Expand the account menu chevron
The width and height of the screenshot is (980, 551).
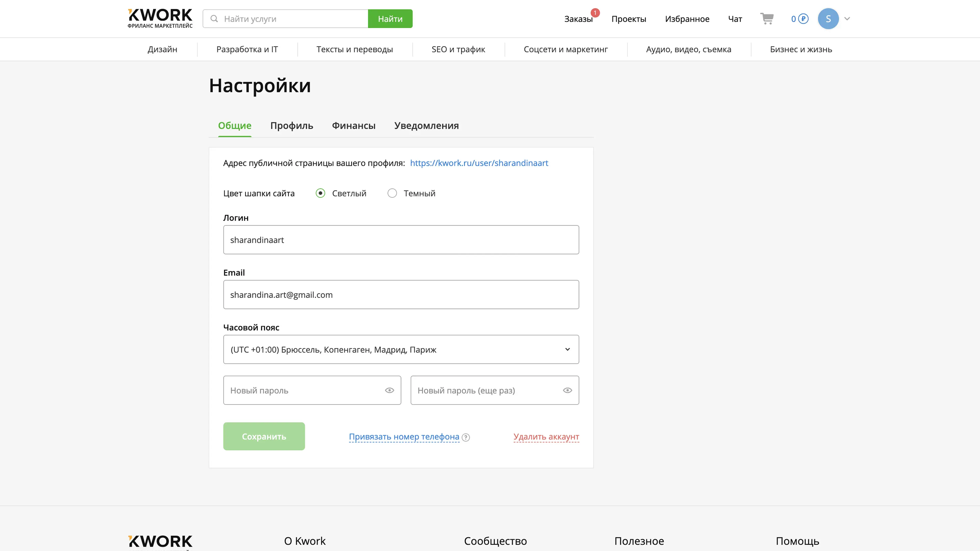tap(847, 19)
